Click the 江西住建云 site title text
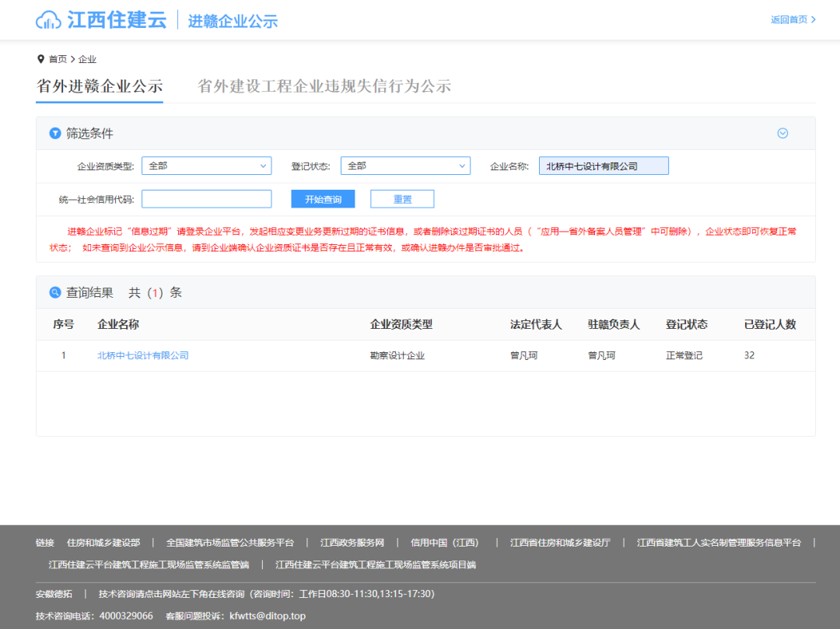 point(117,20)
